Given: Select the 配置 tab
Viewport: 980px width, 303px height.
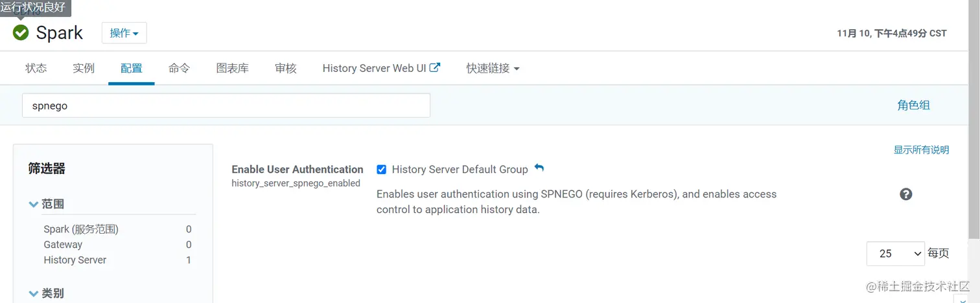Looking at the screenshot, I should click(132, 68).
